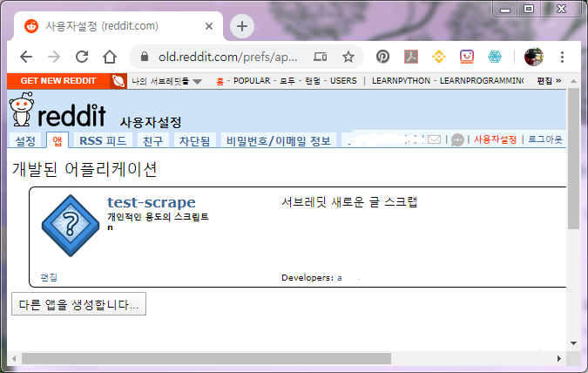Screen dimensions: 588x373
Task: Click the vertical scrollbar thumb
Action: 573,159
